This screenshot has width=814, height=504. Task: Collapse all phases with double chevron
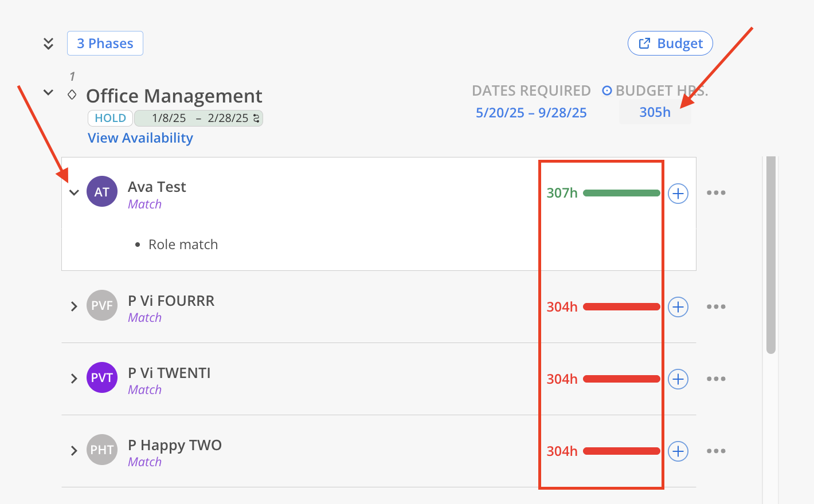(x=49, y=44)
